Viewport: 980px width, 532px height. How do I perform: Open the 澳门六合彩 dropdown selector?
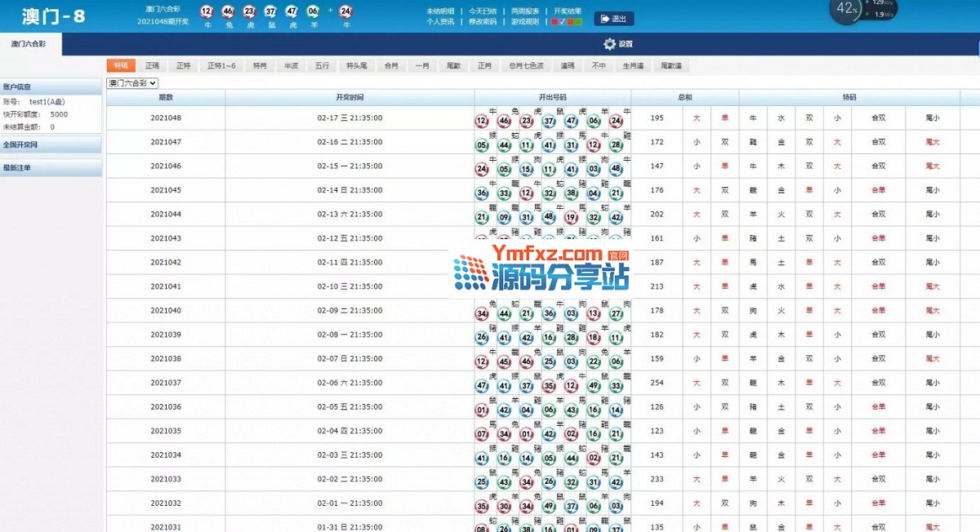pos(133,83)
